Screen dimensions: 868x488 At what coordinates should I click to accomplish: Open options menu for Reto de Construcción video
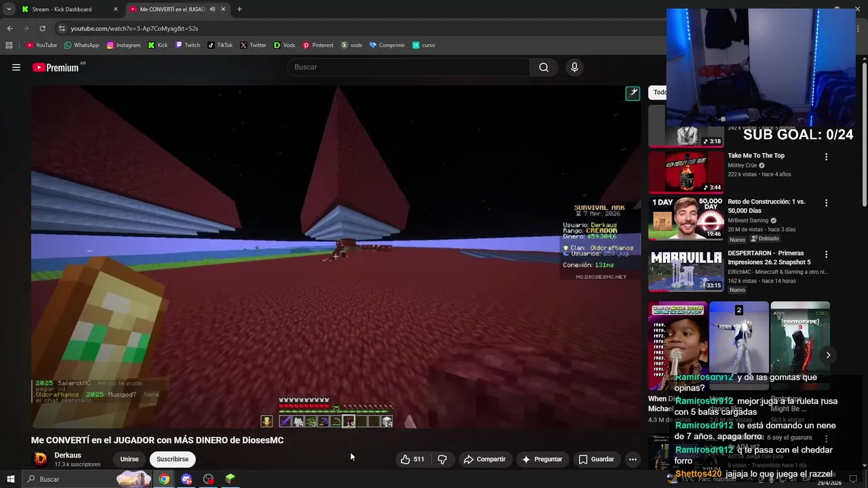point(826,203)
